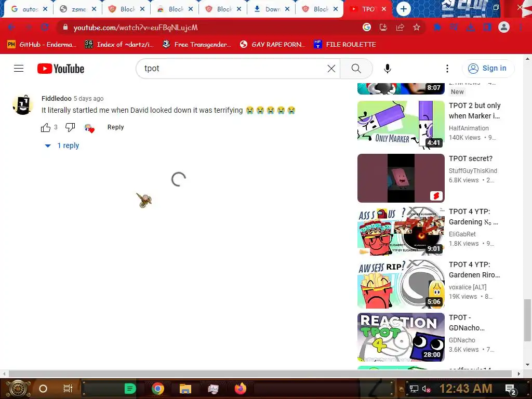
Task: Click the right arrow of horizontal scrollbar
Action: tap(518, 374)
